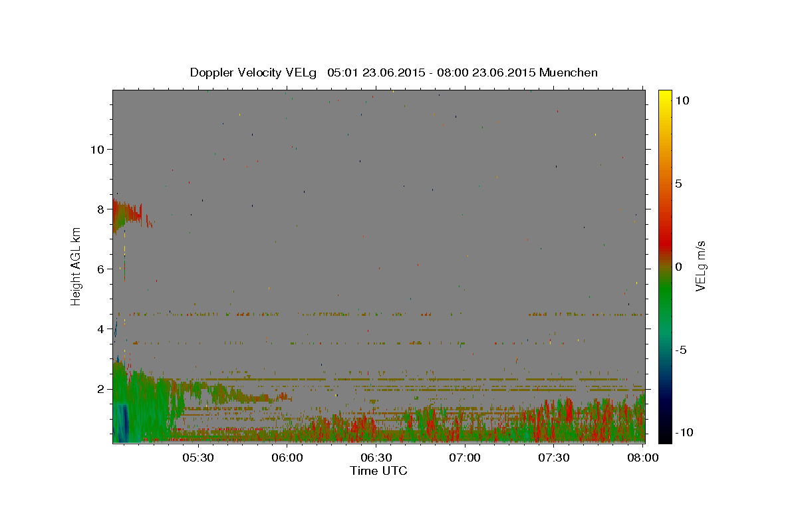Click the colorbar label '5'
The width and height of the screenshot is (798, 532).
pos(679,184)
